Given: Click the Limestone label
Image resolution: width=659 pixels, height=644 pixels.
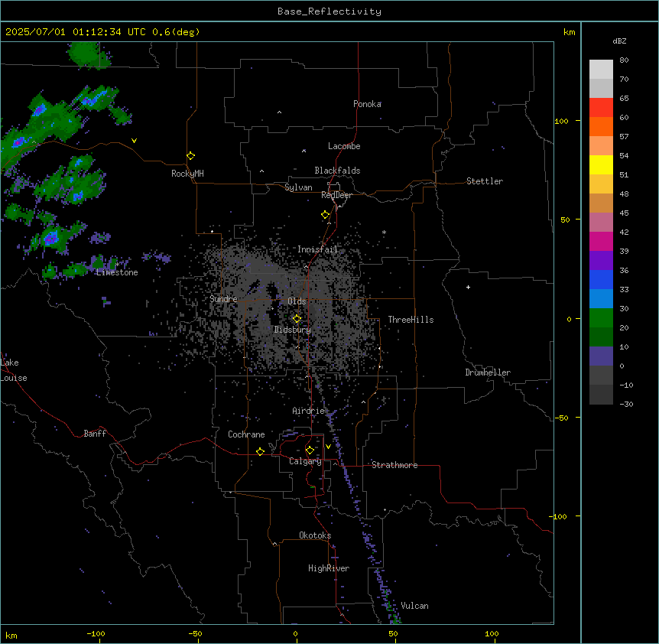Looking at the screenshot, I should point(117,272).
